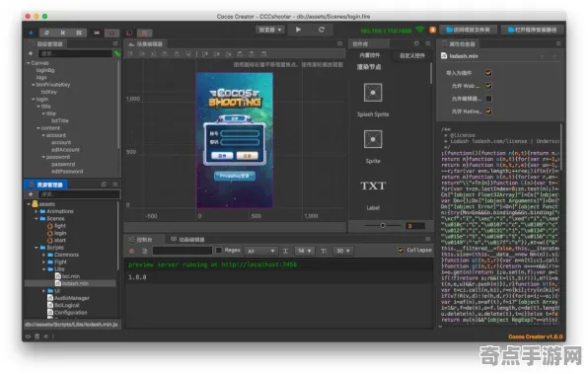Click the clear console icon
Screen dimensions: 588x374
(131, 251)
